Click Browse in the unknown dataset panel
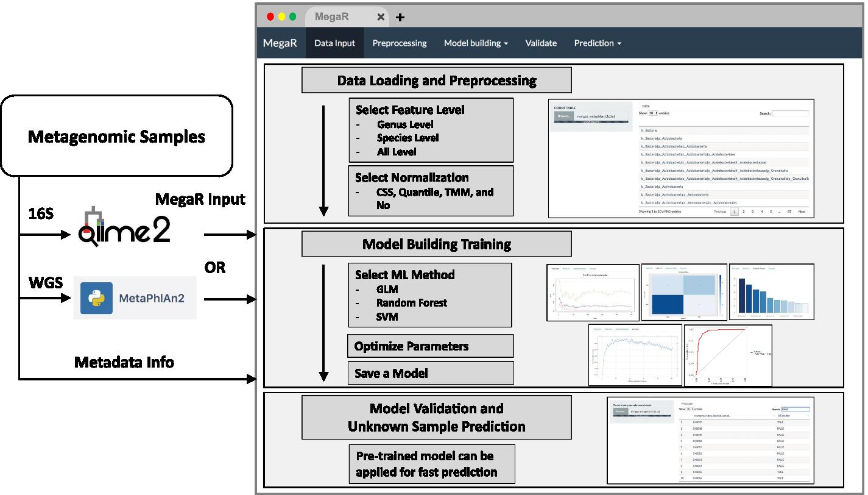Viewport: 868px width, 495px height. click(x=620, y=412)
